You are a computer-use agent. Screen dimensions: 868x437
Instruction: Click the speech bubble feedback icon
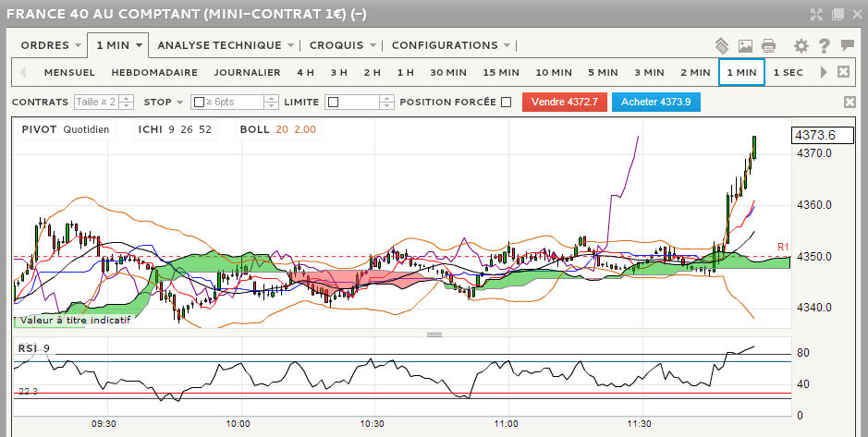[847, 45]
